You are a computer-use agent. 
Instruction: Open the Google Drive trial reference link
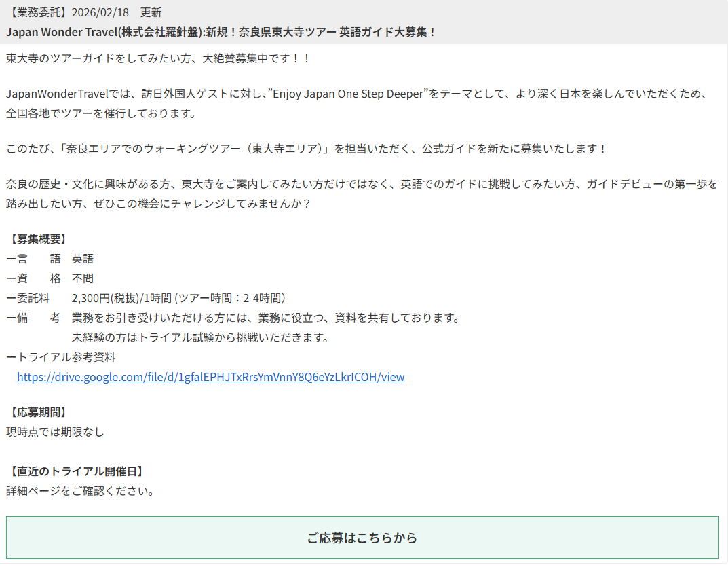pos(210,377)
